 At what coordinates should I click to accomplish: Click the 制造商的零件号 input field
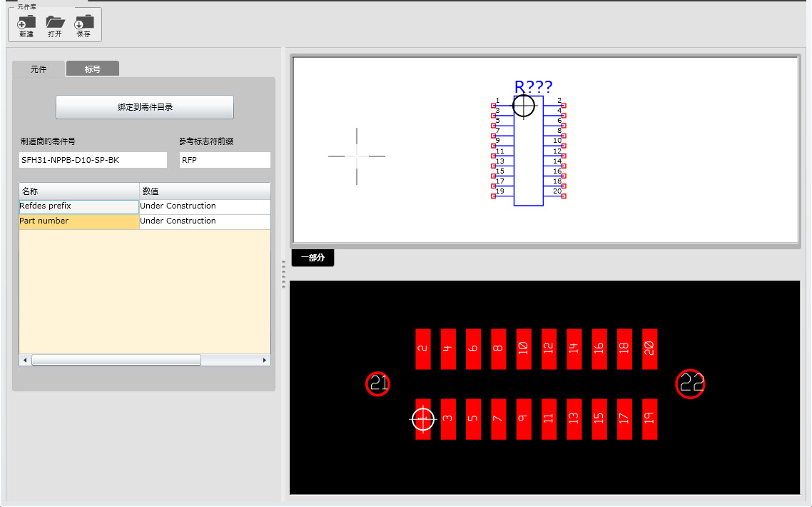tap(93, 160)
